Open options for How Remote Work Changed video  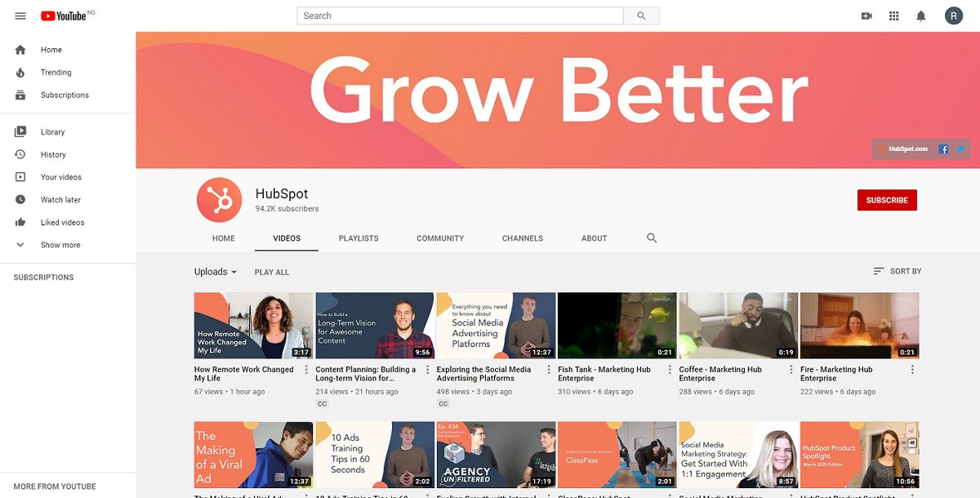(x=306, y=370)
